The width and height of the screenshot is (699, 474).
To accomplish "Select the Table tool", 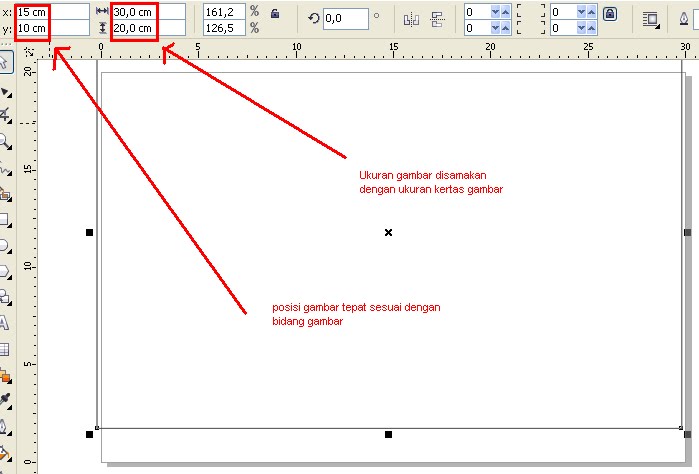I will pos(4,349).
